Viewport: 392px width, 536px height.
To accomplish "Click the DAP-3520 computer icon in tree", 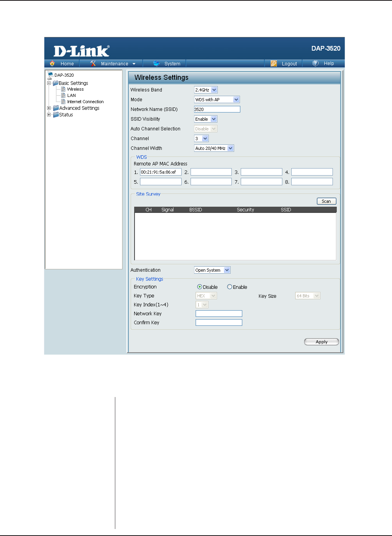I will click(50, 75).
